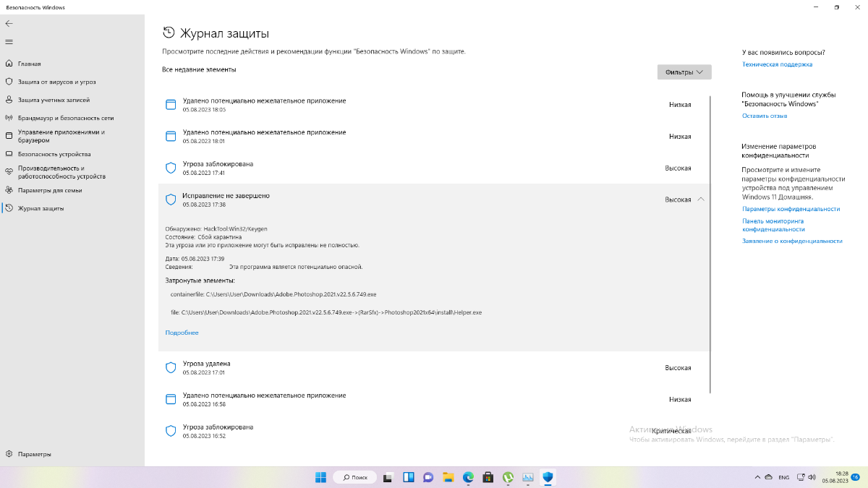
Task: Open File Explorer from taskbar
Action: tap(448, 477)
